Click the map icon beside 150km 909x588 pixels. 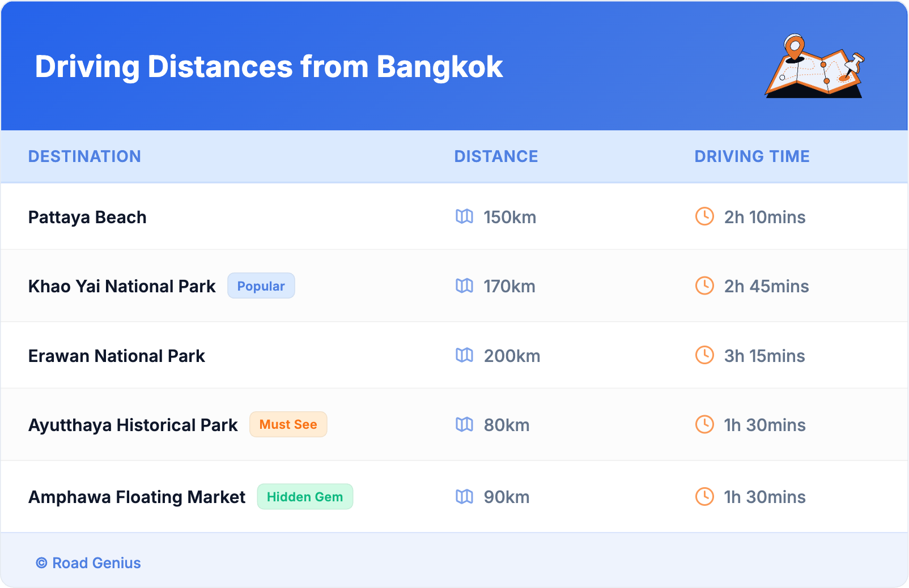[464, 216]
